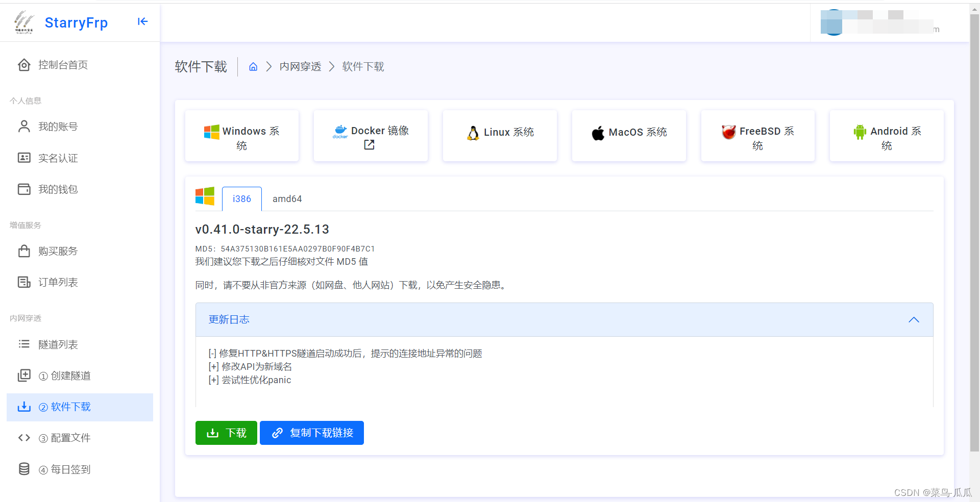Collapse the 更新日志 panel chevron
Viewport: 980px width, 502px height.
914,320
